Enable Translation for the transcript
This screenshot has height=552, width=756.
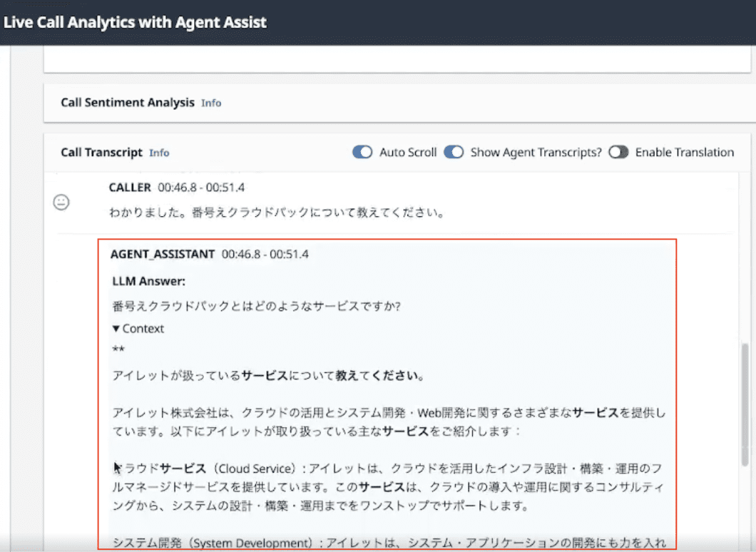point(618,152)
